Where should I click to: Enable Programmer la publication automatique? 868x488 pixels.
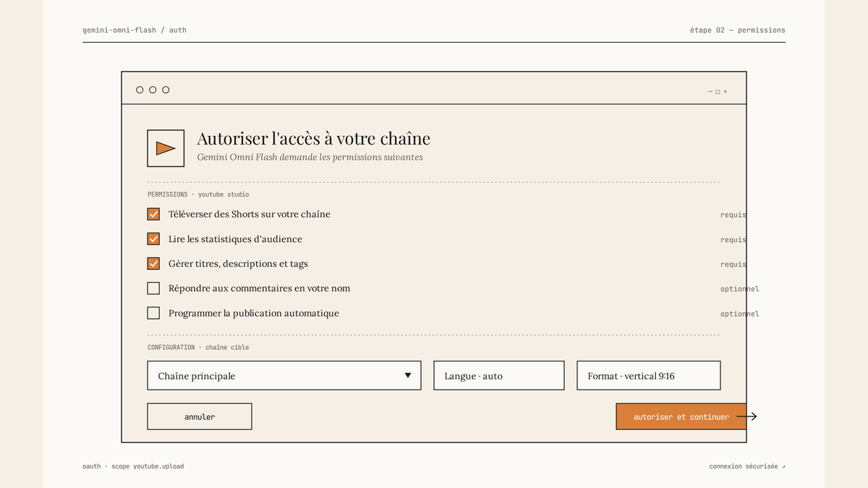tap(153, 313)
